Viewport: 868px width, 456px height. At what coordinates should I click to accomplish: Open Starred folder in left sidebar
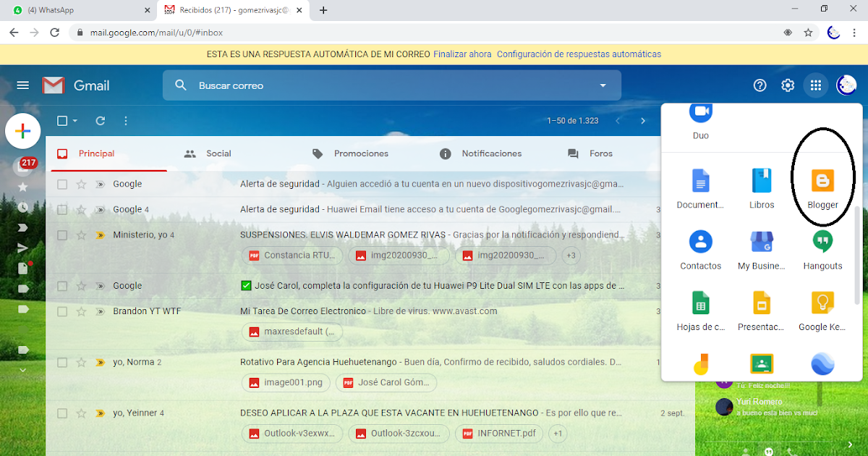pos(22,187)
